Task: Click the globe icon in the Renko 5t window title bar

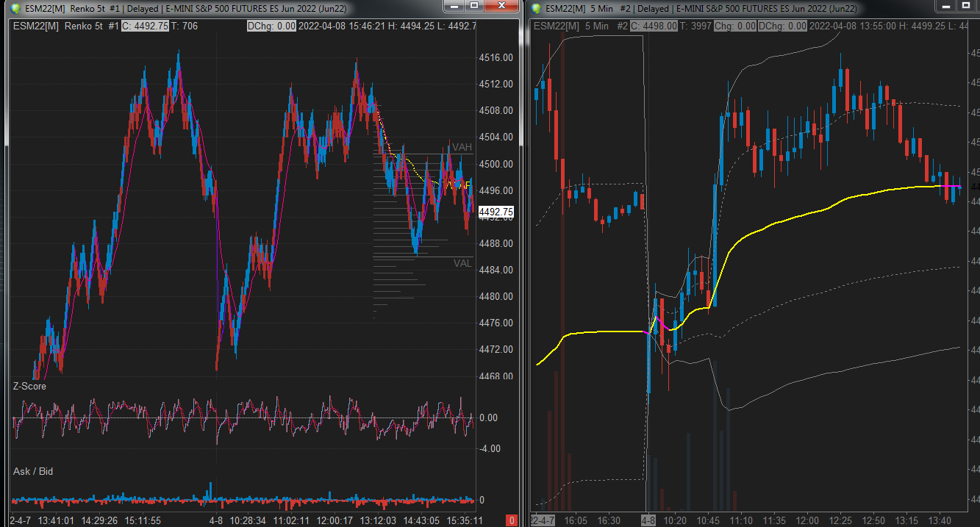Action: 15,8
